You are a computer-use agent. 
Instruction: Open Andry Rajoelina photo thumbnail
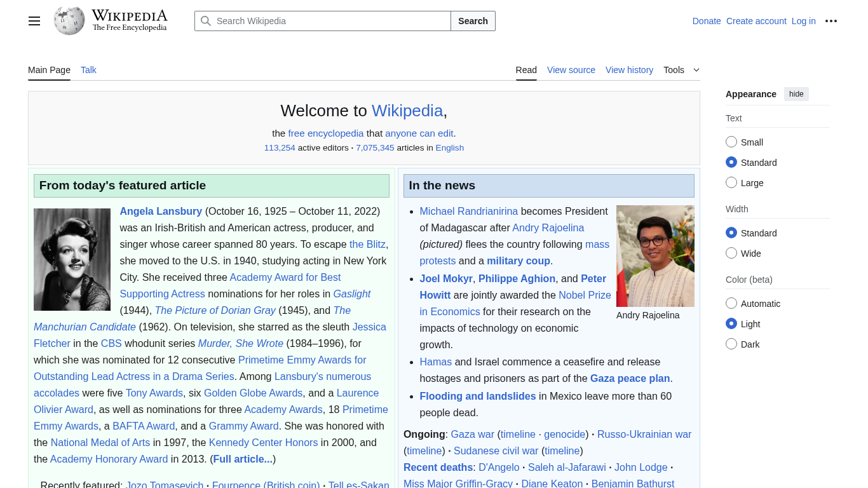pyautogui.click(x=655, y=255)
